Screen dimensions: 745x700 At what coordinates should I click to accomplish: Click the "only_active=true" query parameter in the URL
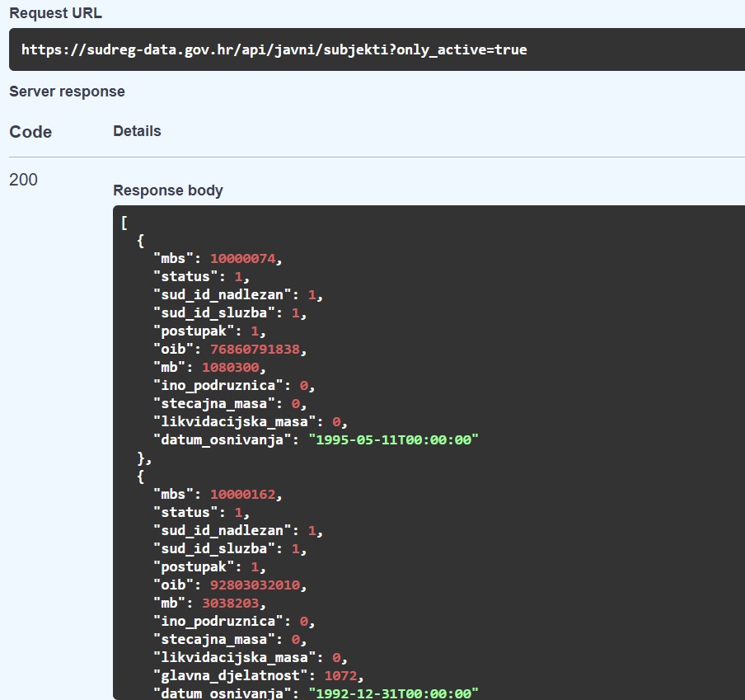[462, 49]
